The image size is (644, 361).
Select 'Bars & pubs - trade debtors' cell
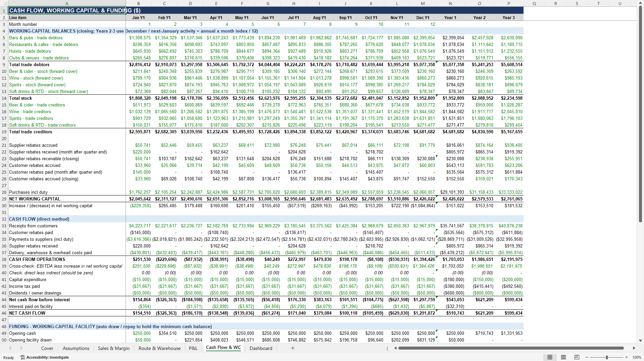[x=67, y=38]
